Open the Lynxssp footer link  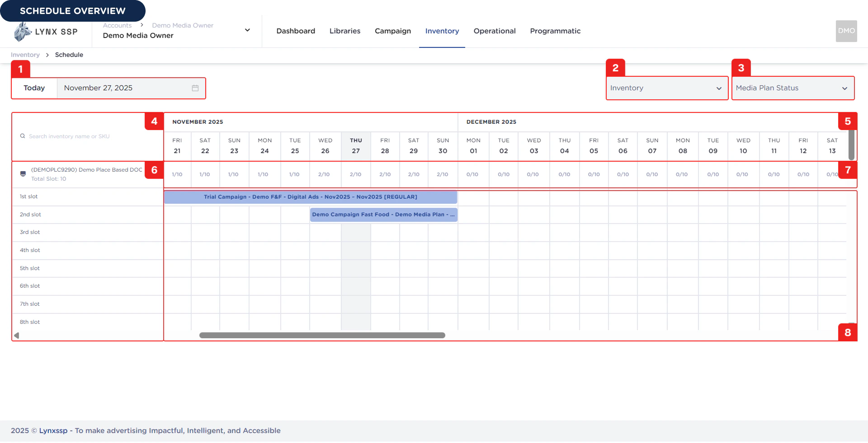(54, 430)
